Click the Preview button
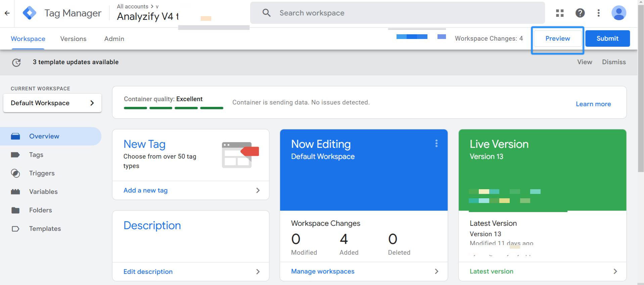 click(x=558, y=39)
